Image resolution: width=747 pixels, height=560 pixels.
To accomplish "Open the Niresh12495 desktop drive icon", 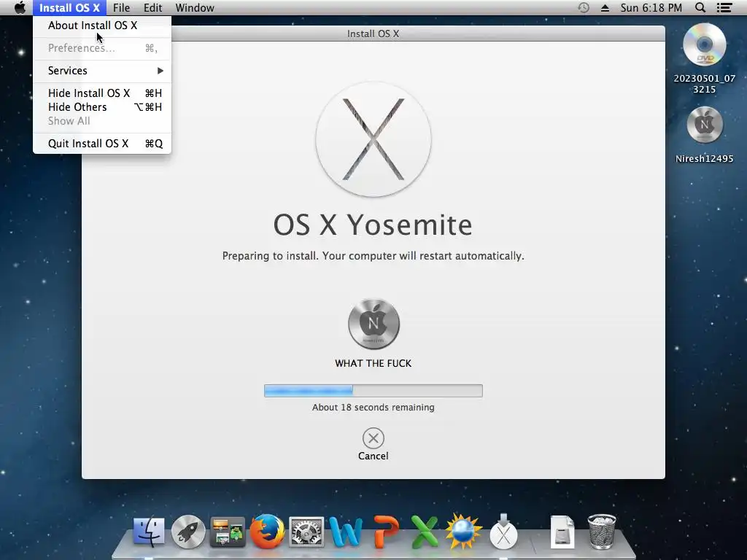I will click(705, 125).
